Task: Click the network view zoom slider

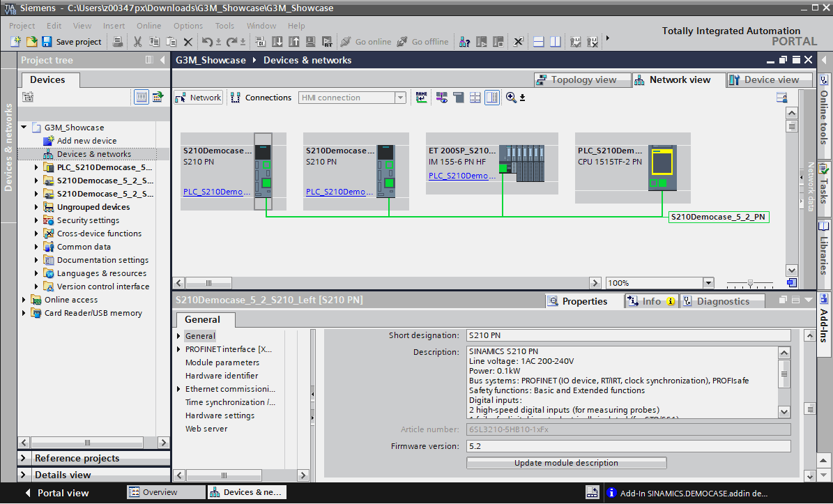Action: pos(750,283)
